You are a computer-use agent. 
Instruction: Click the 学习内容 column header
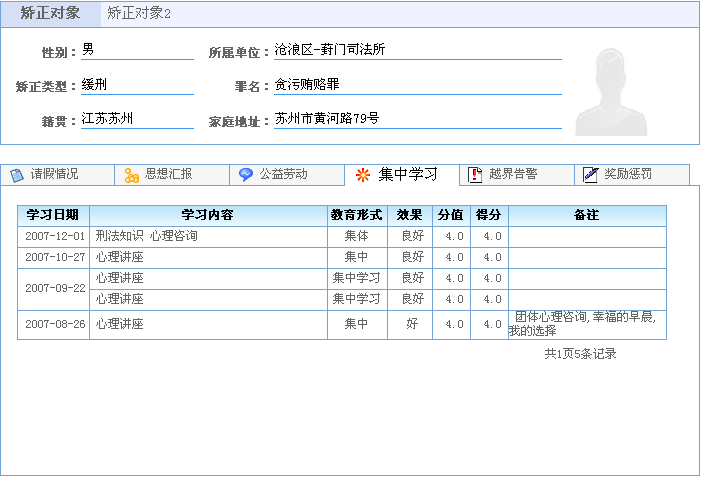[x=208, y=215]
